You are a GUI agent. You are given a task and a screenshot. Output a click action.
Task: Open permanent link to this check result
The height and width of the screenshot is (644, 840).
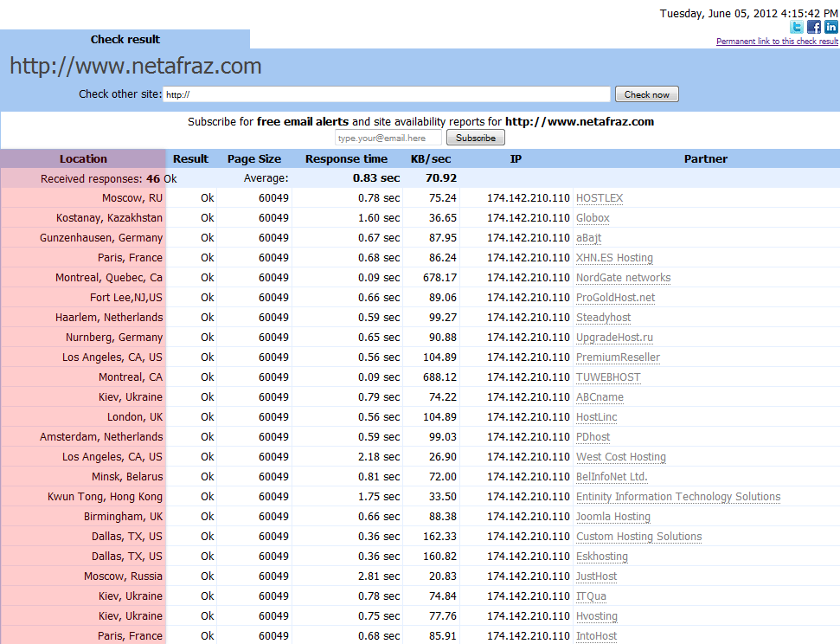coord(777,42)
